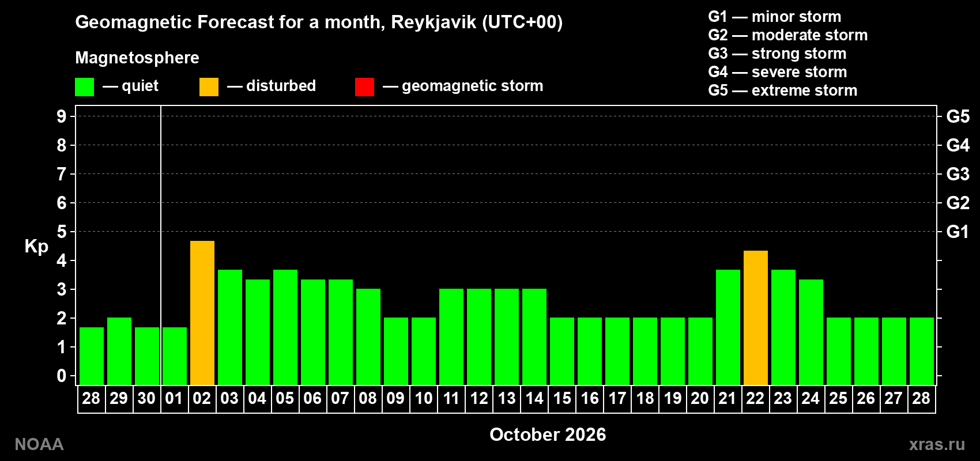Image resolution: width=980 pixels, height=461 pixels.
Task: Click the G3 marker on right axis
Action: click(x=958, y=174)
